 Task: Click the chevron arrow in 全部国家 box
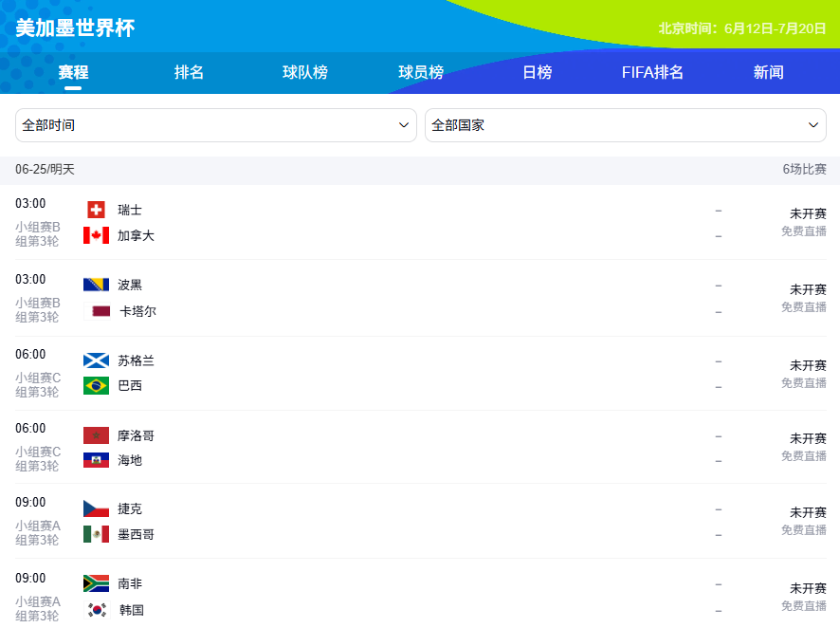[x=813, y=125]
